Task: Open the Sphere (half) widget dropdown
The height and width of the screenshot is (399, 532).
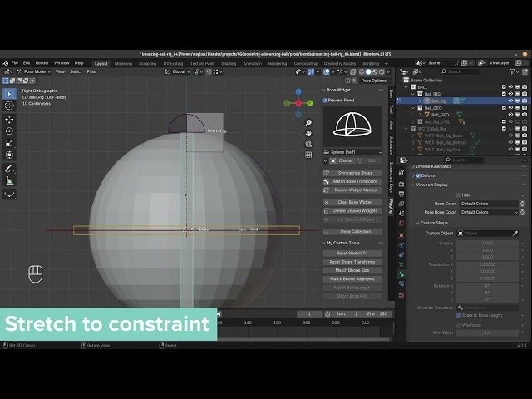Action: [x=352, y=152]
